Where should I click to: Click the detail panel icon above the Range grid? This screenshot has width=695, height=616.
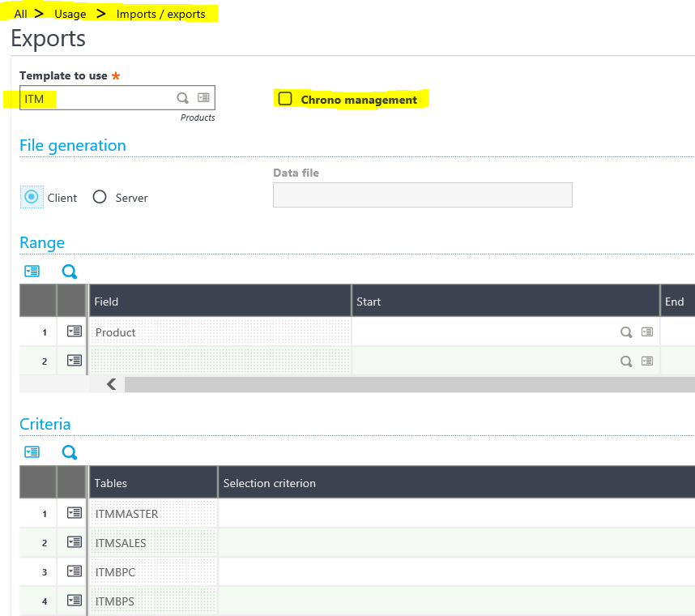[x=32, y=271]
